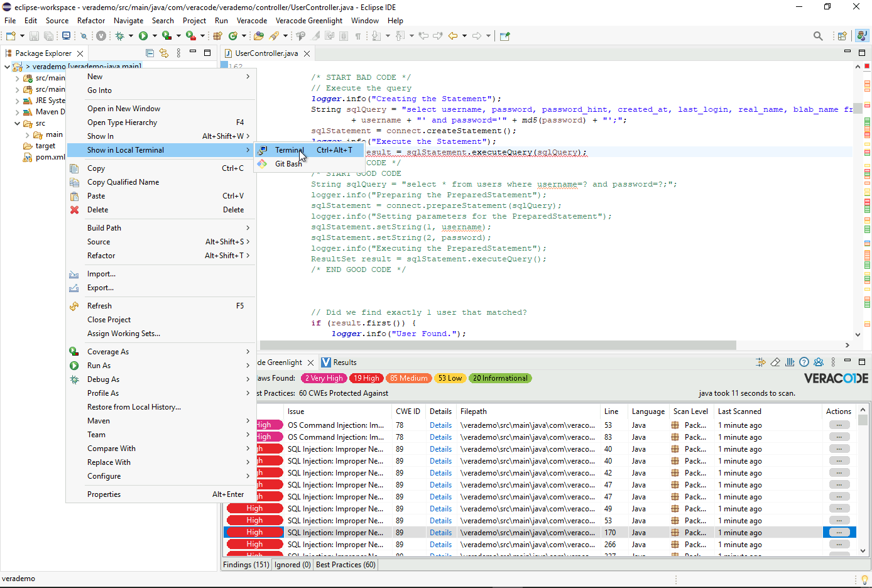Viewport: 872px width, 588px height.
Task: Click the Coverage run toolbar icon
Action: coord(166,36)
